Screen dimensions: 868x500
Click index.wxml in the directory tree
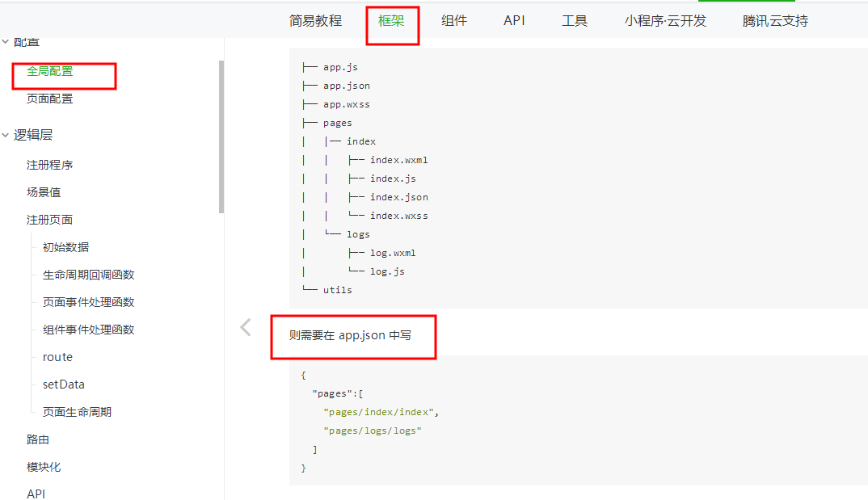[x=398, y=160]
